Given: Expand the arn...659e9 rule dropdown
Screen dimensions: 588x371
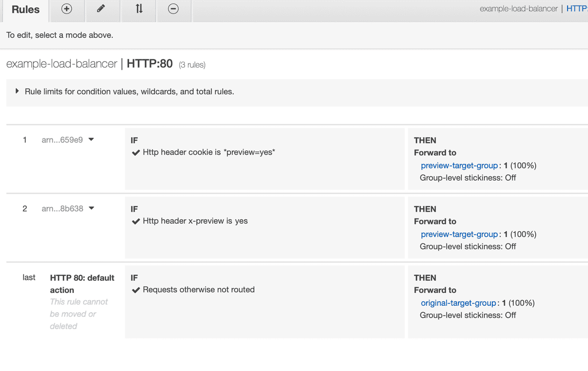Looking at the screenshot, I should 91,139.
